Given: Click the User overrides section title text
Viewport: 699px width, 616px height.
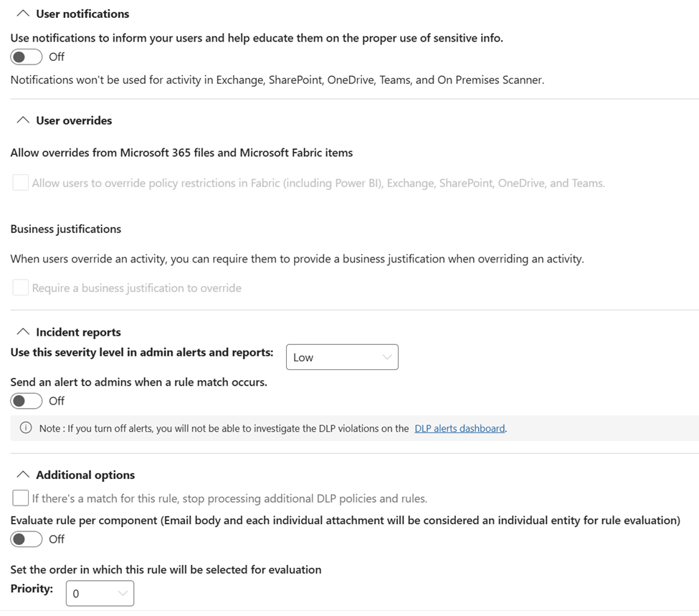Looking at the screenshot, I should coord(74,120).
